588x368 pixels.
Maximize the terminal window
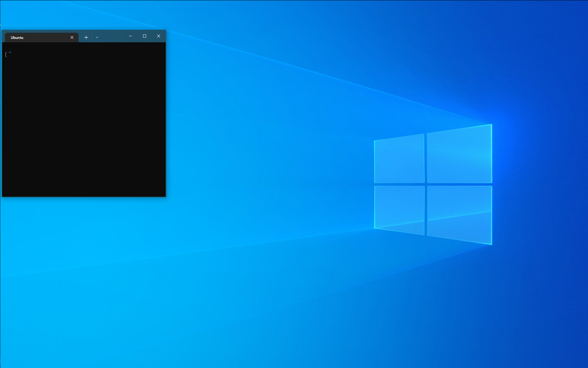coord(145,36)
